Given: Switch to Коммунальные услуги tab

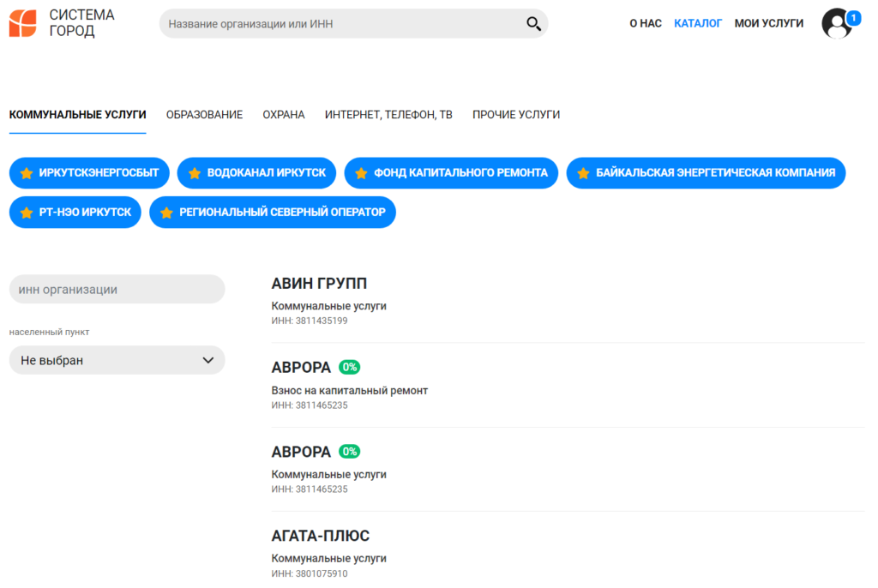Looking at the screenshot, I should pyautogui.click(x=77, y=115).
